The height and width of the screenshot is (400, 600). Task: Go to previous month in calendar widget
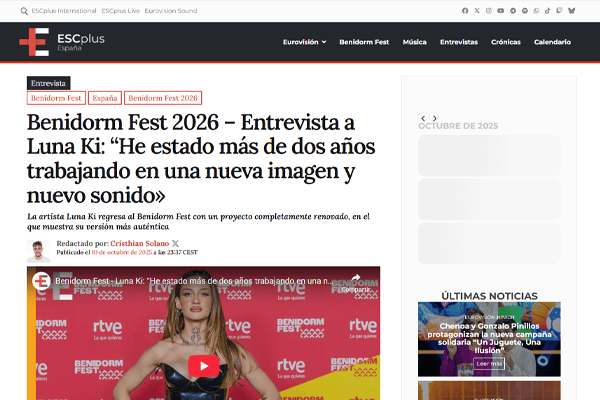click(x=423, y=118)
